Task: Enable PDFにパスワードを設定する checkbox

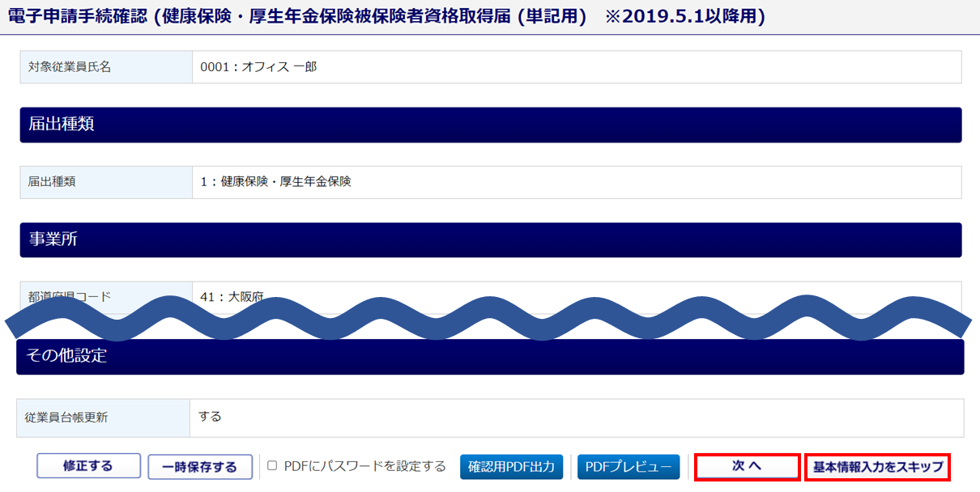Action: (x=272, y=465)
